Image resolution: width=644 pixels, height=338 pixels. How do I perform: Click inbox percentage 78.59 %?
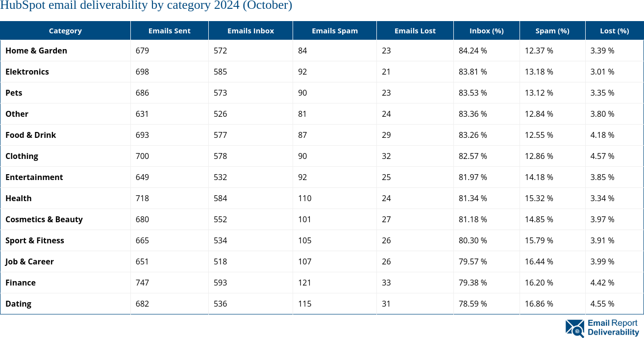coord(473,304)
